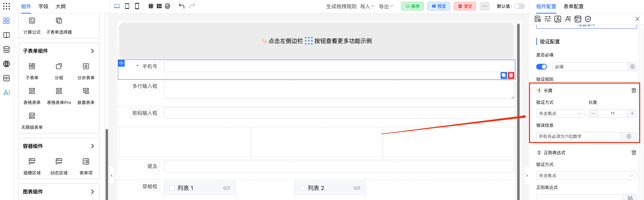Switch to mobile phone preview icon
644x200 pixels.
[x=137, y=6]
